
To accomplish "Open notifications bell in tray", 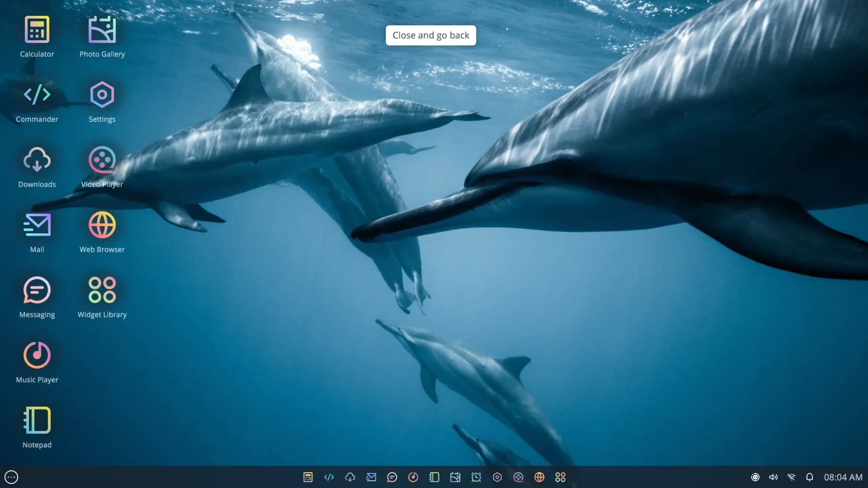I will pyautogui.click(x=809, y=477).
